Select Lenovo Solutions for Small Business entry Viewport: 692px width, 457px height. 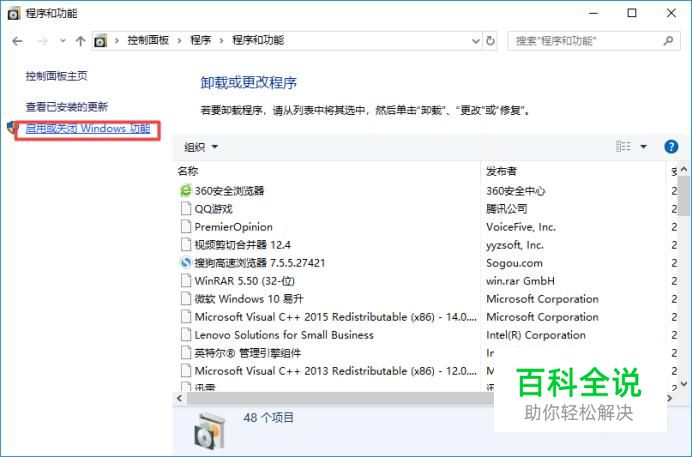tap(284, 335)
